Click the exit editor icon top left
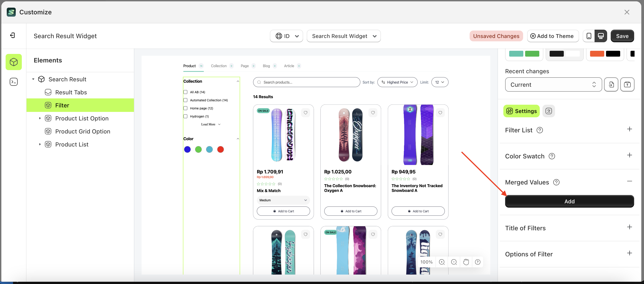 tap(13, 35)
